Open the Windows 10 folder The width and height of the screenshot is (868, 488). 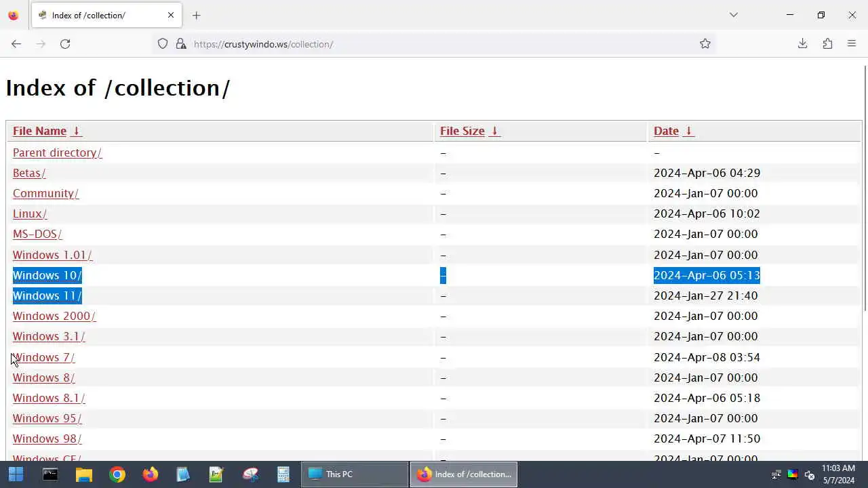pos(47,275)
